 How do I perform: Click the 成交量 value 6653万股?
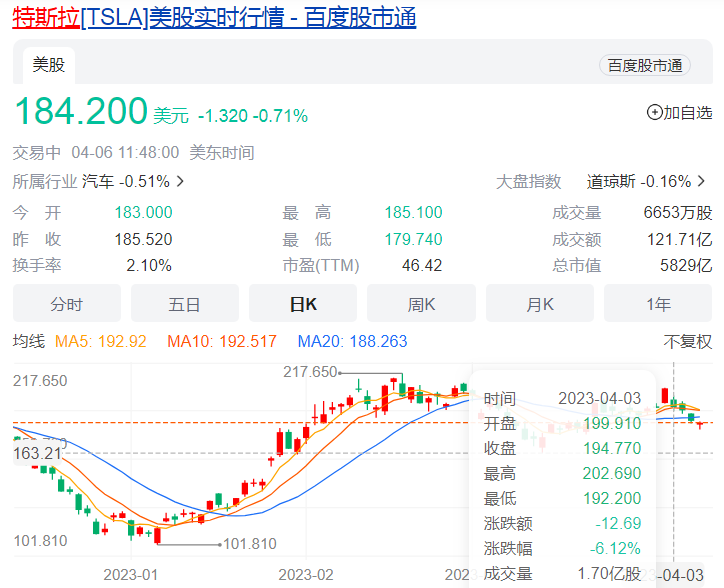point(678,212)
